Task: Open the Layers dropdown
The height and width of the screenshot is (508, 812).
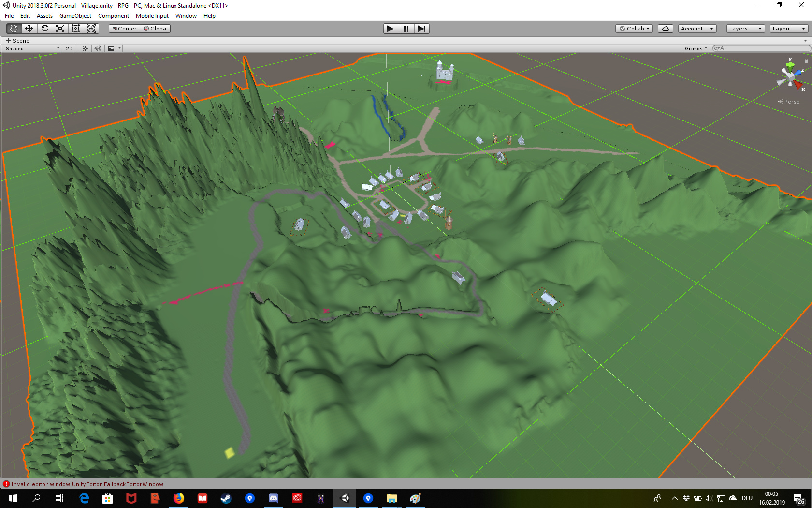Action: [745, 29]
